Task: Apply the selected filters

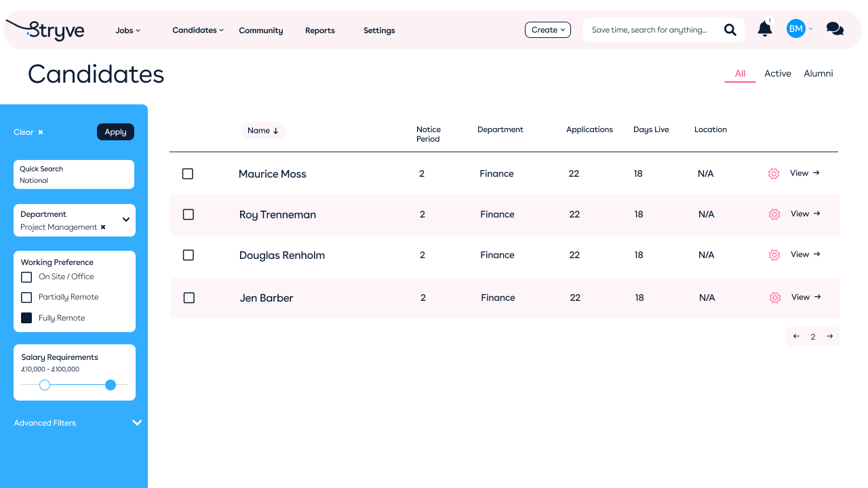Action: 115,132
